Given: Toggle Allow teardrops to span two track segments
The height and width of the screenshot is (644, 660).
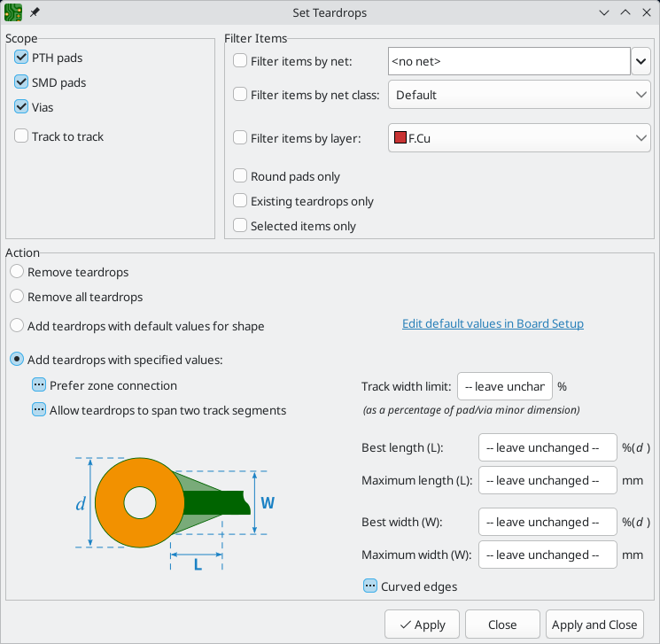Looking at the screenshot, I should point(39,410).
